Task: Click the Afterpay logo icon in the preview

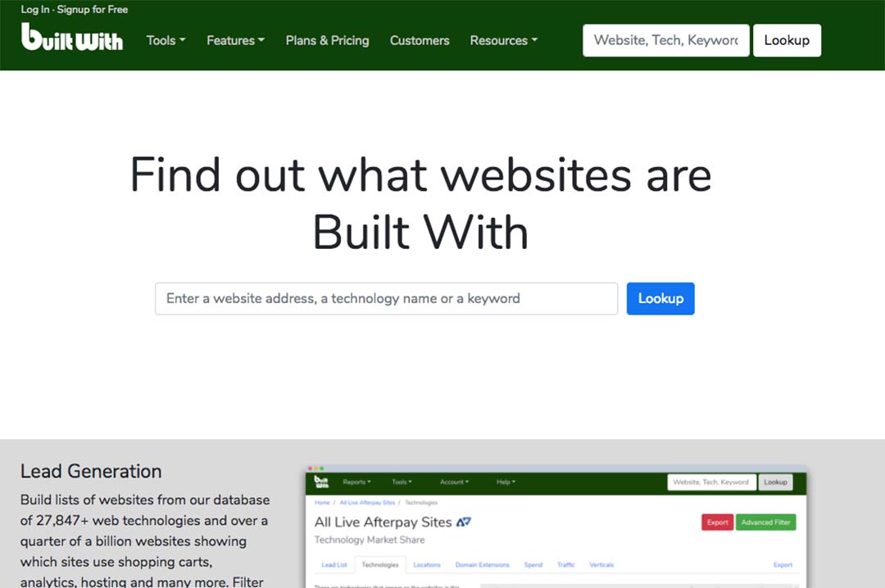Action: (464, 522)
